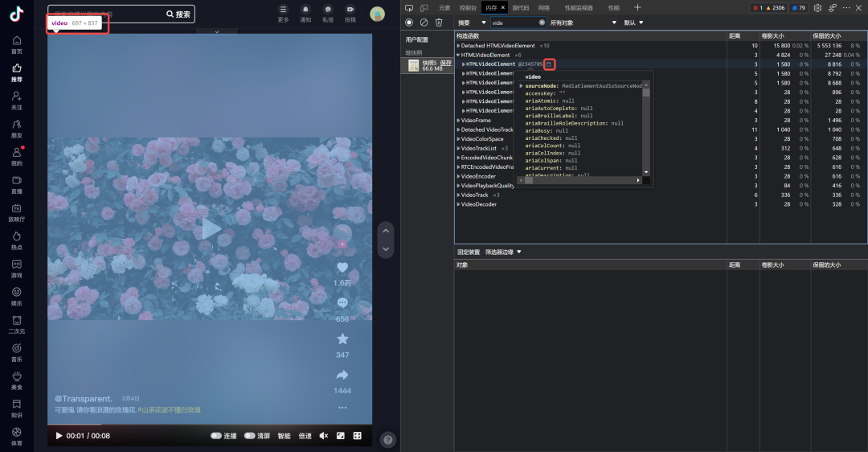Switch to the 控制台 Console tab
The image size is (868, 452).
pos(468,8)
